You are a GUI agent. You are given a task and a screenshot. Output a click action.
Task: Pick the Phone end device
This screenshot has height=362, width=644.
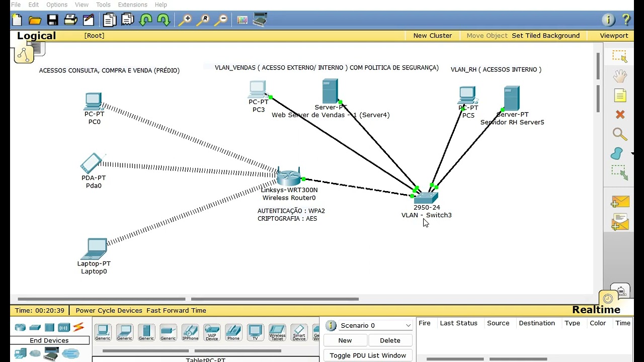(x=233, y=332)
